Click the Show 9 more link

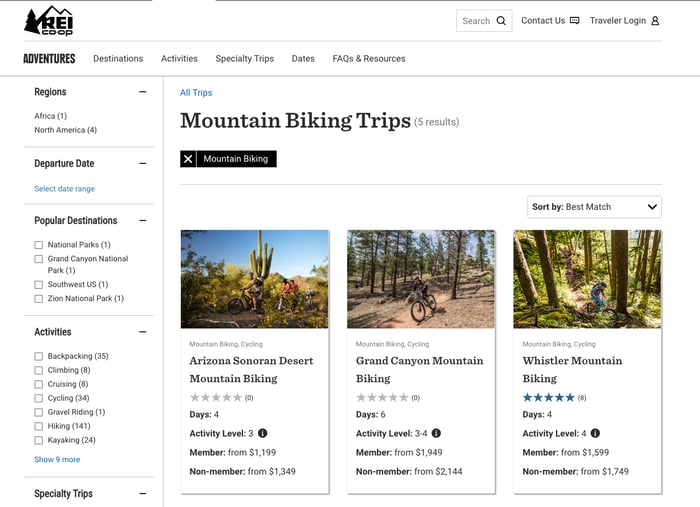57,460
